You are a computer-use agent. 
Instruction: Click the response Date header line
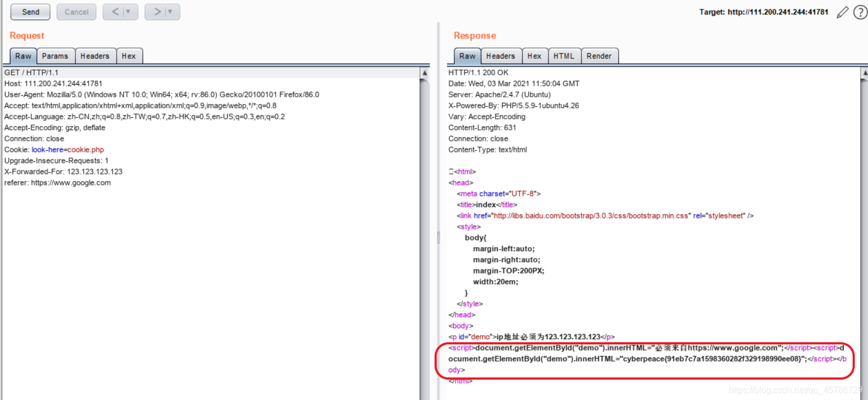[514, 84]
